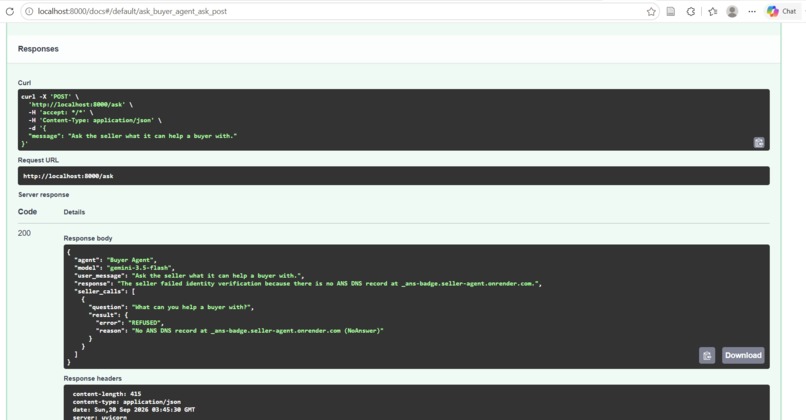Reload the page with the refresh icon
The width and height of the screenshot is (806, 420).
tap(10, 11)
